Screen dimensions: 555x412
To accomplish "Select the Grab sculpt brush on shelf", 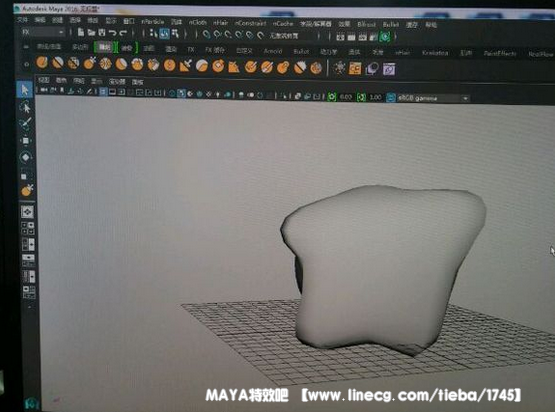I will pos(89,63).
